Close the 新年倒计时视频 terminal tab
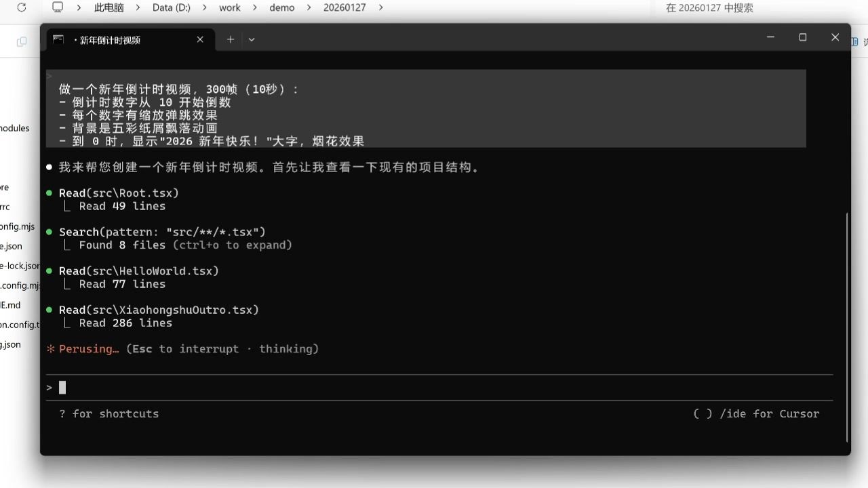The height and width of the screenshot is (488, 868). click(200, 39)
